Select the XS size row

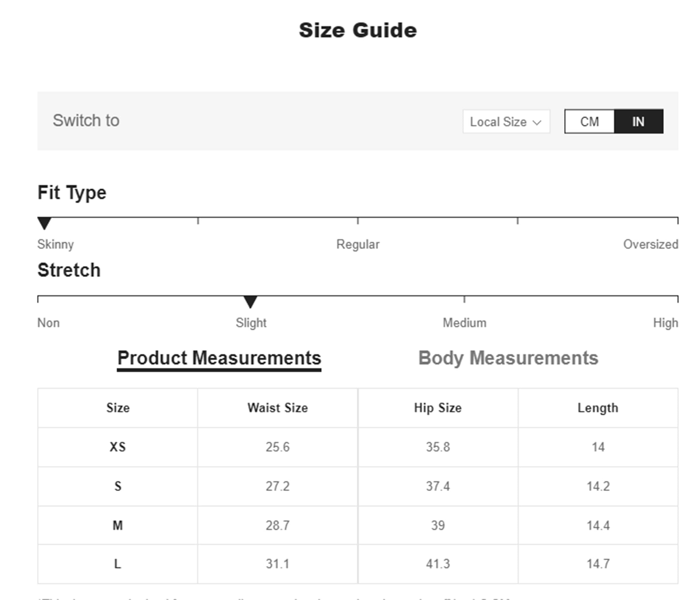tap(118, 447)
